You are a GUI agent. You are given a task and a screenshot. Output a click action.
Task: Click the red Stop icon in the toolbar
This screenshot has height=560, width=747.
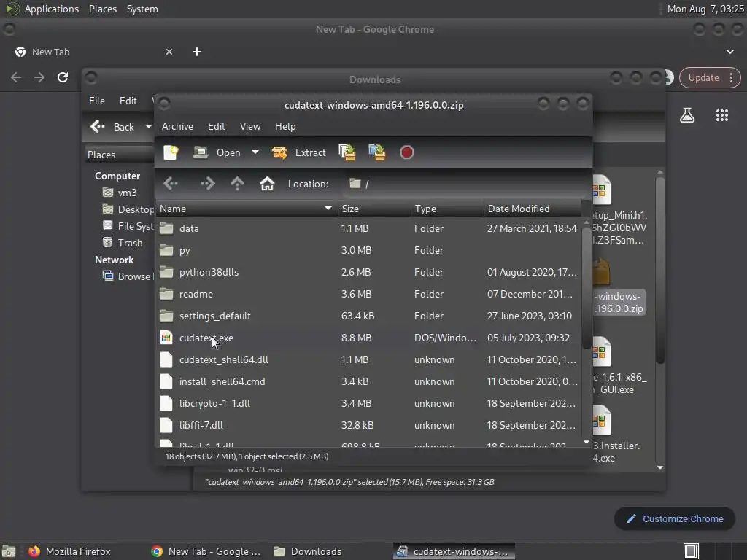pos(406,152)
